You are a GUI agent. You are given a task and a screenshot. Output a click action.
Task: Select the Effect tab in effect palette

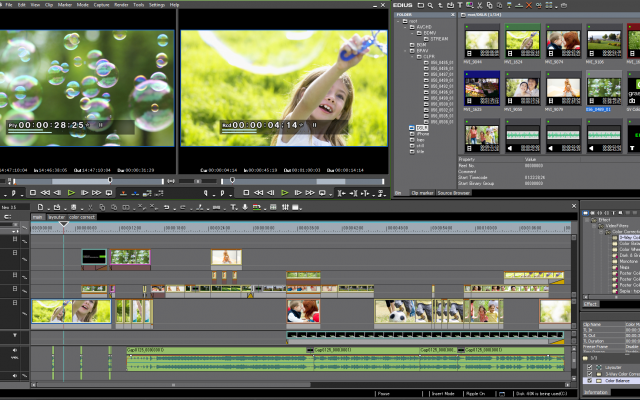tap(590, 304)
